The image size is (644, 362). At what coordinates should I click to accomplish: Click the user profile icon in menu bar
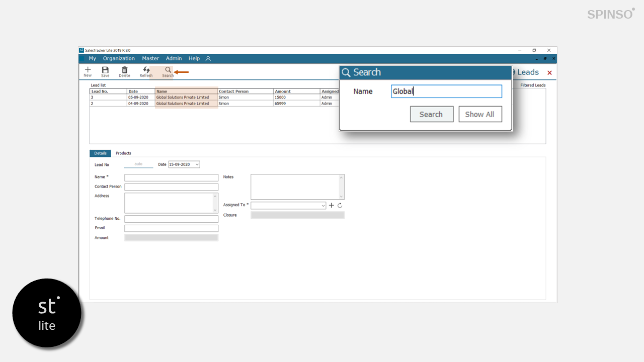coord(208,59)
